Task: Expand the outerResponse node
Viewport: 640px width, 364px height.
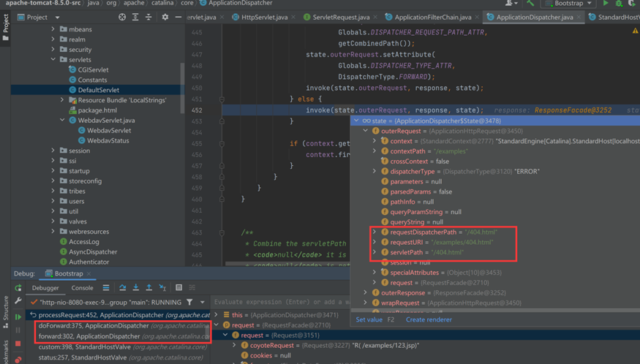Action: [x=365, y=292]
